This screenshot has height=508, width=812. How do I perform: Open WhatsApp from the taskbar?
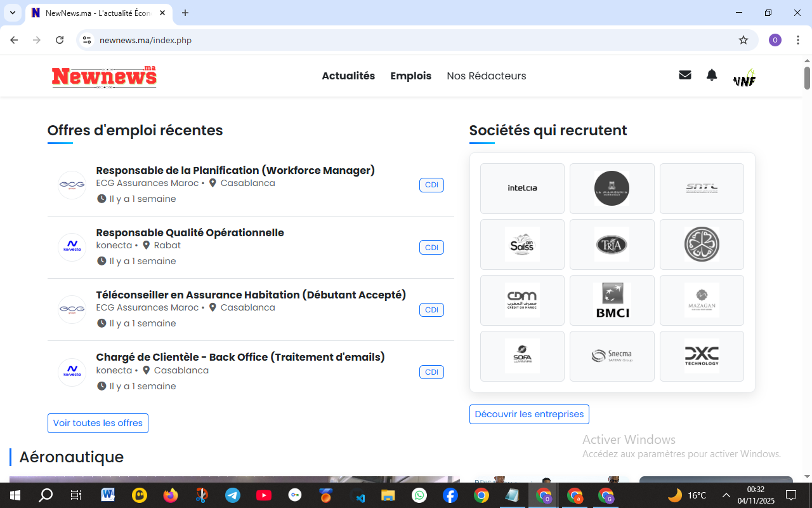click(419, 495)
